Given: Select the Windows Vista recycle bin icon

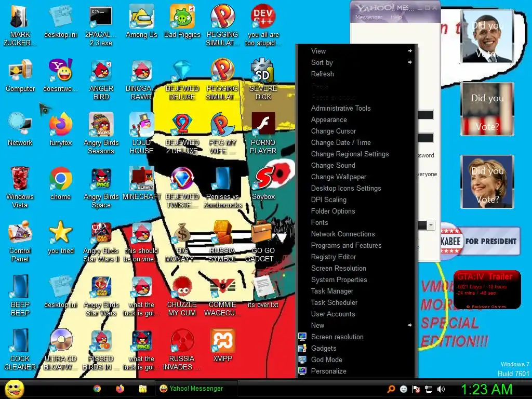Looking at the screenshot, I should pyautogui.click(x=20, y=187).
